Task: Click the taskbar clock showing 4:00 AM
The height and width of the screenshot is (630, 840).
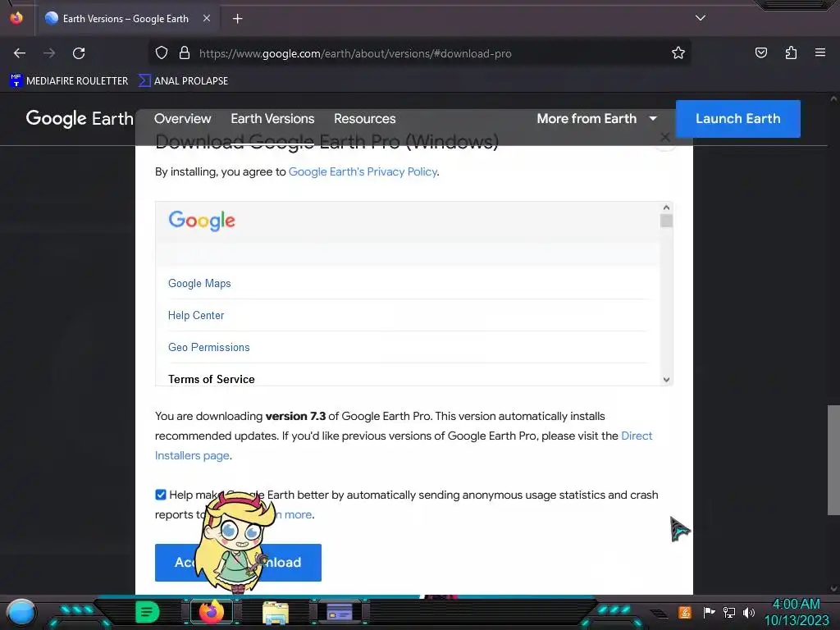Action: click(x=796, y=612)
